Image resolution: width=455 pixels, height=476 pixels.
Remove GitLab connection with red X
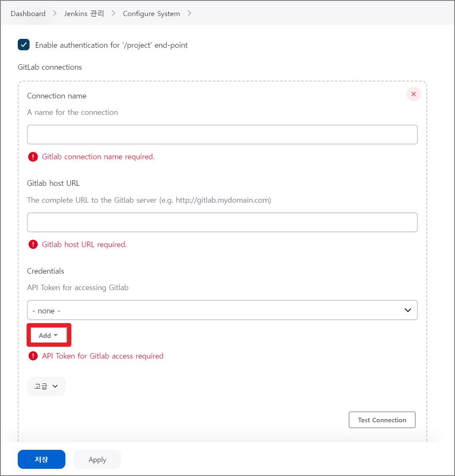(414, 94)
